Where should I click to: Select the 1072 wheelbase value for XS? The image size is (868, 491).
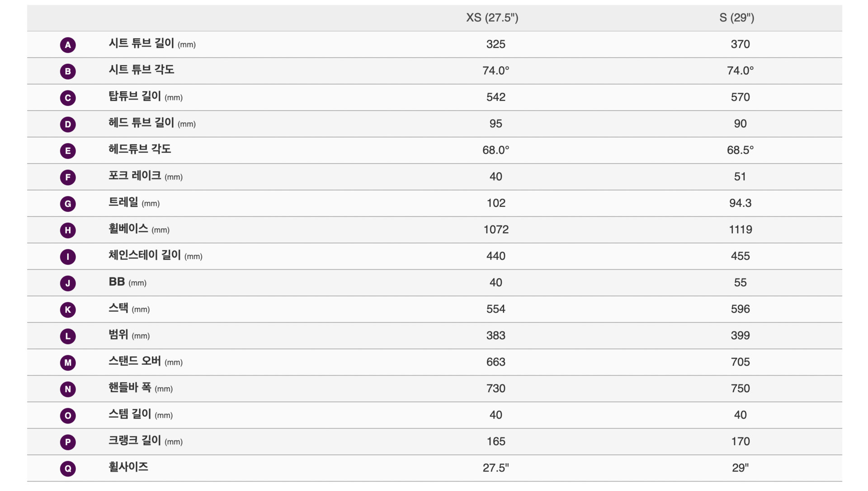pyautogui.click(x=496, y=229)
